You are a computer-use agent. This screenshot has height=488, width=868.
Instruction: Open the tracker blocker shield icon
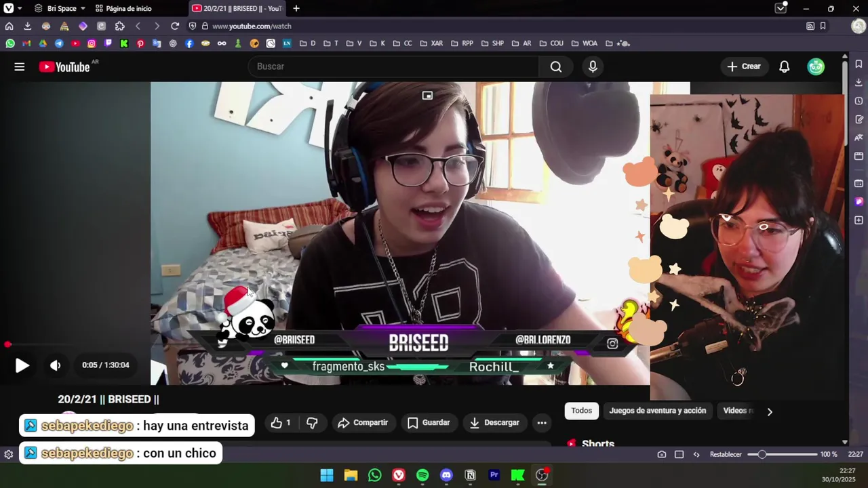pos(193,26)
